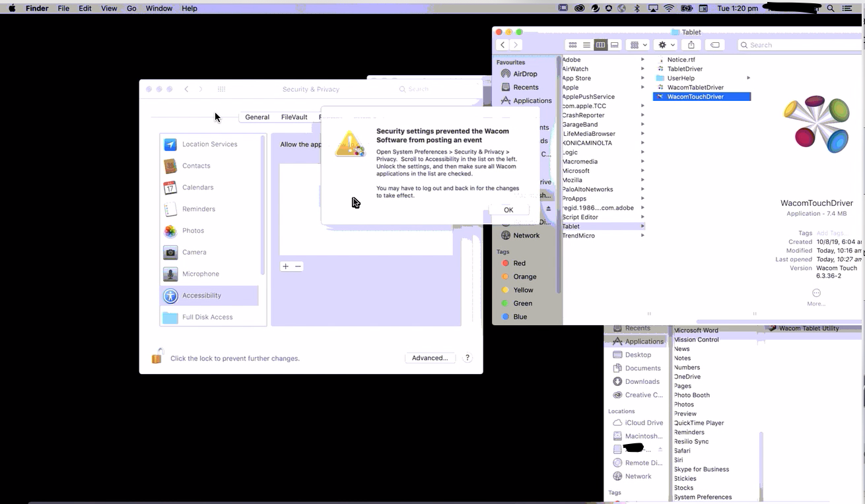
Task: Expand the TrendMicro folder arrow
Action: click(x=642, y=236)
